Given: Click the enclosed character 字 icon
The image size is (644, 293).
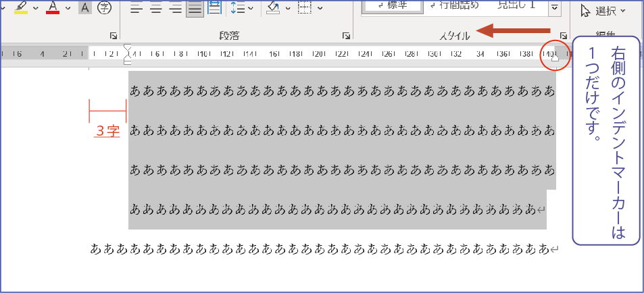Looking at the screenshot, I should click(x=104, y=8).
